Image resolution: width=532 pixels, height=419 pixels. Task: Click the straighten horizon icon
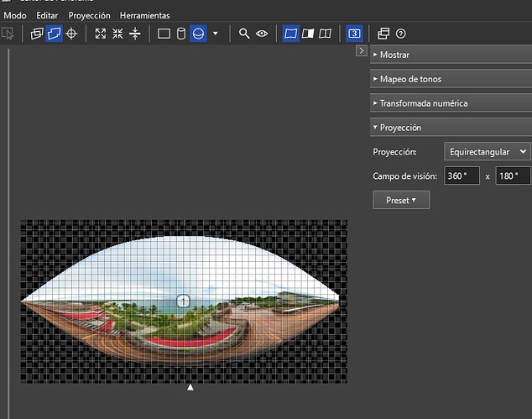(x=135, y=34)
